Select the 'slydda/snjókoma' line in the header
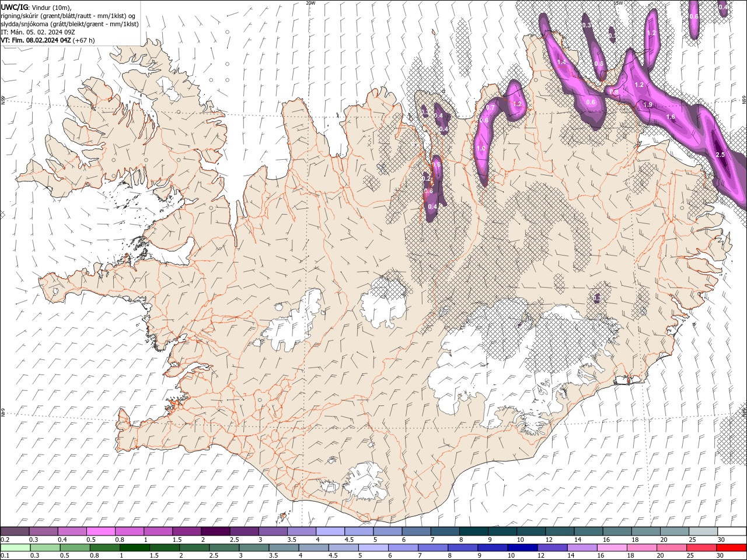Viewport: 747px width, 560px height. click(70, 24)
